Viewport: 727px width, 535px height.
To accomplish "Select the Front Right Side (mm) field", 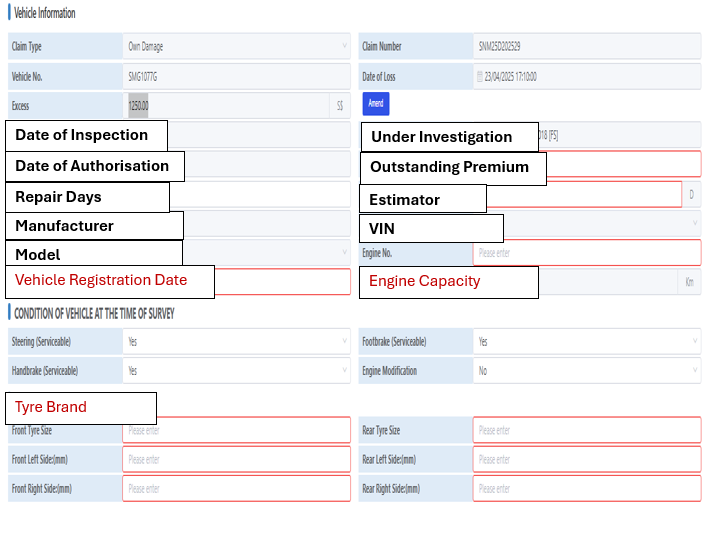I will click(236, 488).
